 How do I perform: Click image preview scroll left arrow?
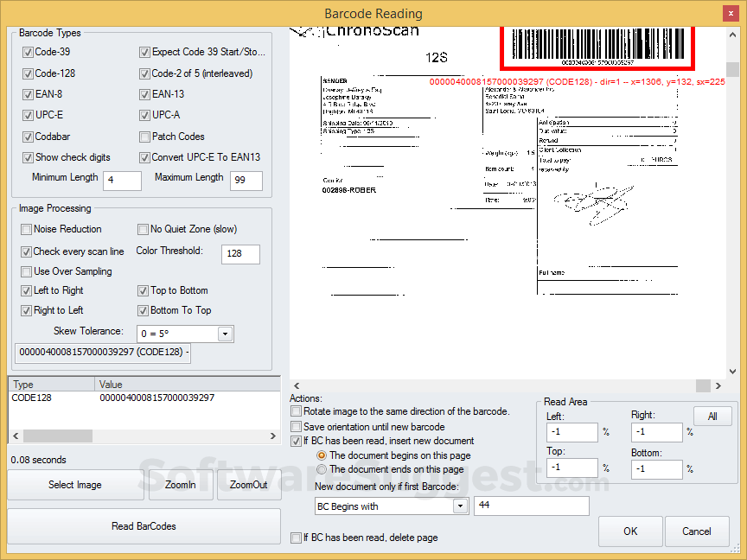297,385
